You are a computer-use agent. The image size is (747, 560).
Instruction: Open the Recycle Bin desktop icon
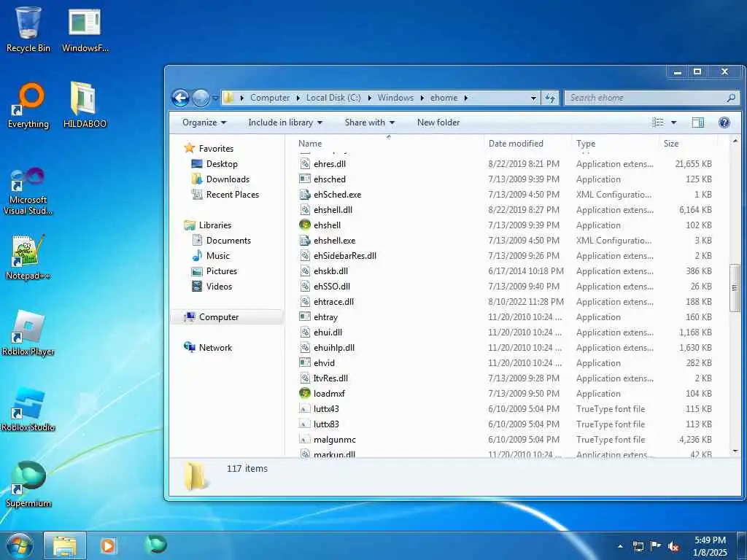28,28
